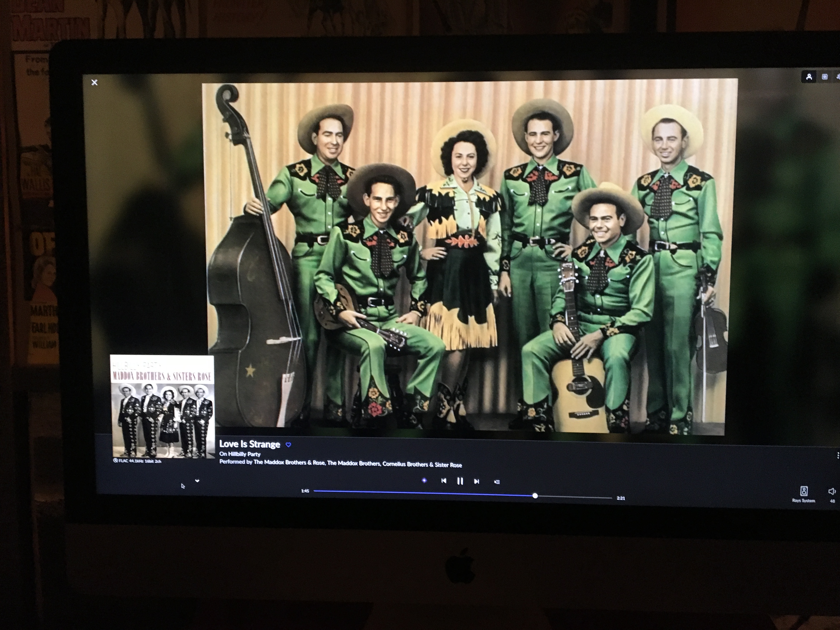Viewport: 840px width, 630px height.
Task: Select the artist photo display mode
Action: click(x=809, y=77)
